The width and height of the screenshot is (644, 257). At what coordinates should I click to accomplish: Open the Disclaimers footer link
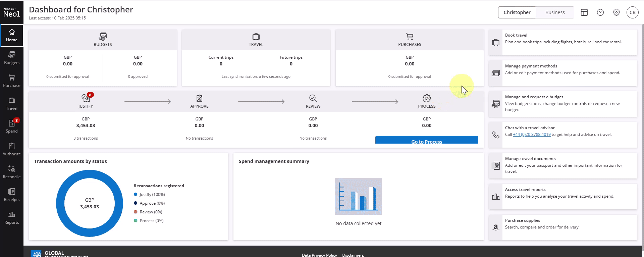353,255
